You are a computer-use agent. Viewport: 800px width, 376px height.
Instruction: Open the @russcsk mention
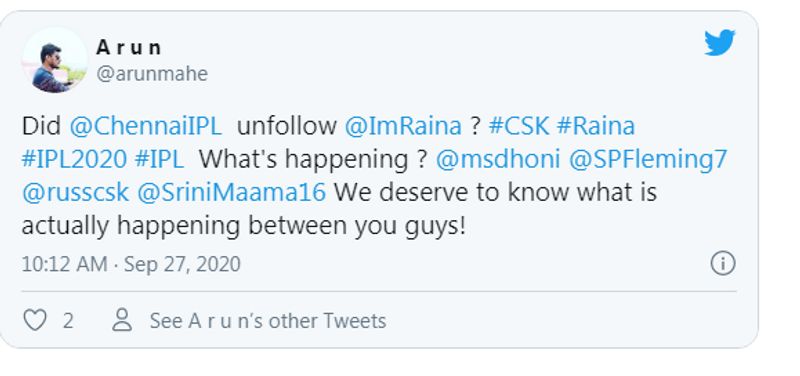point(75,192)
